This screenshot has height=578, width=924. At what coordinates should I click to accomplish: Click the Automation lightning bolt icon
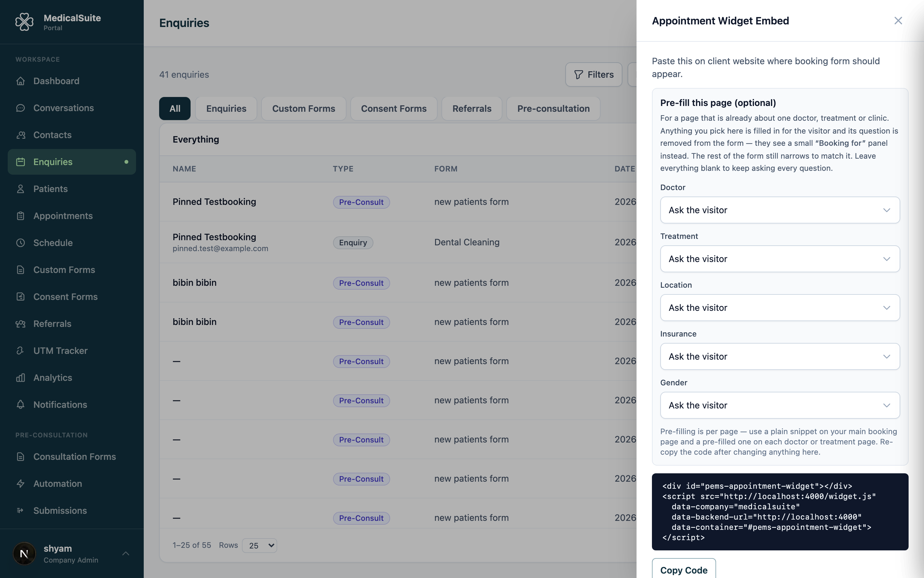21,484
